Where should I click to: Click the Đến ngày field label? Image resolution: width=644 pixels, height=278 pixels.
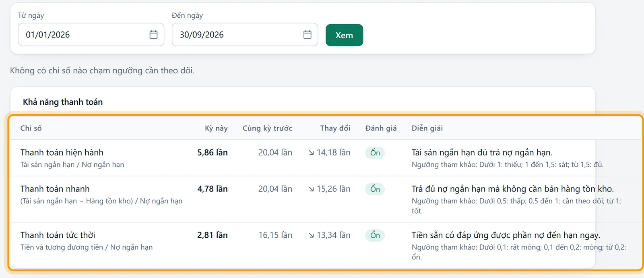(188, 15)
